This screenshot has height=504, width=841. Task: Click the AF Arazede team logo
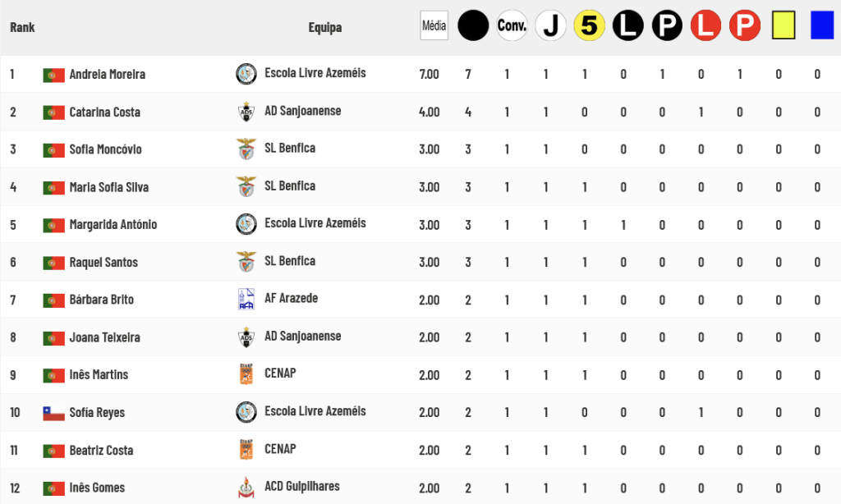coord(246,299)
